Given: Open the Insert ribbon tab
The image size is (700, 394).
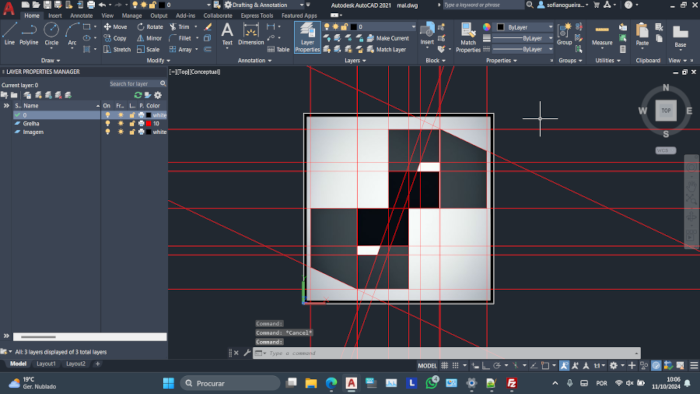Looking at the screenshot, I should coord(55,16).
